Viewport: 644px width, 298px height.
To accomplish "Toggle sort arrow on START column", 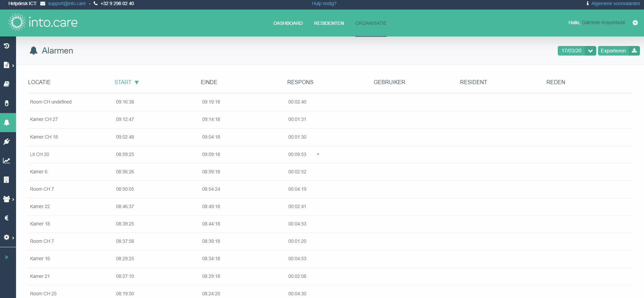I will tap(137, 82).
